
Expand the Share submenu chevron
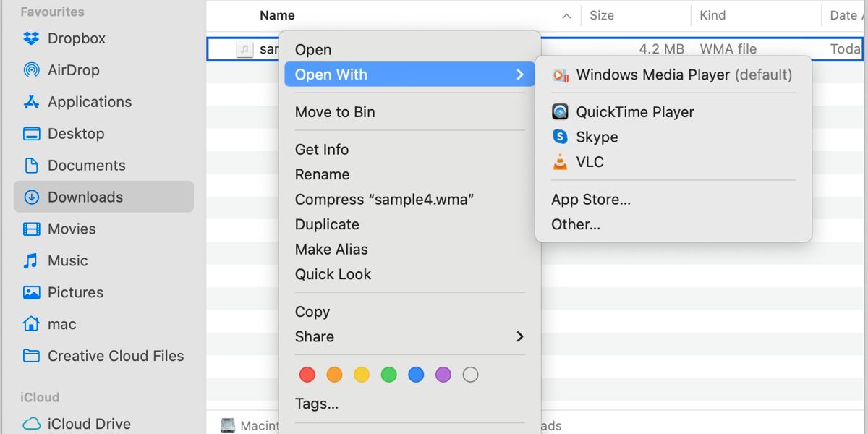(519, 337)
